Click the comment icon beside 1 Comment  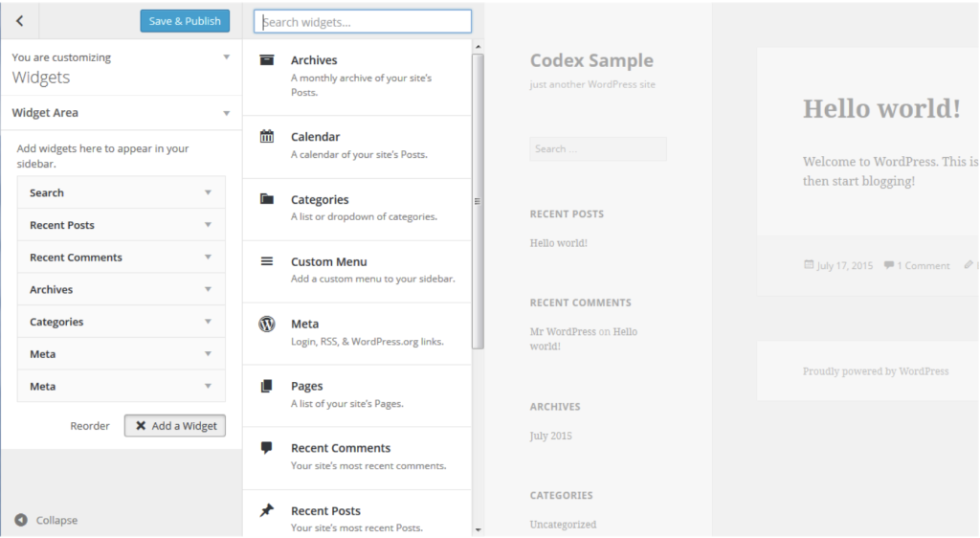[889, 265]
